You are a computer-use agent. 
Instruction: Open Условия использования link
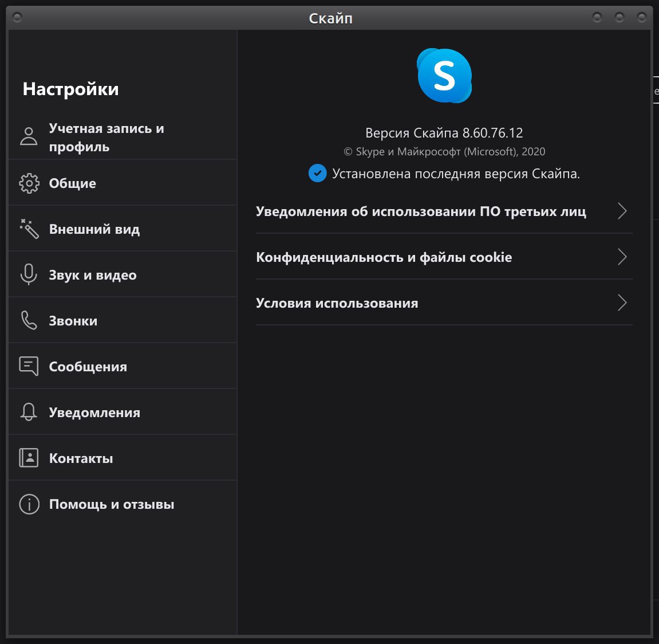[x=444, y=303]
